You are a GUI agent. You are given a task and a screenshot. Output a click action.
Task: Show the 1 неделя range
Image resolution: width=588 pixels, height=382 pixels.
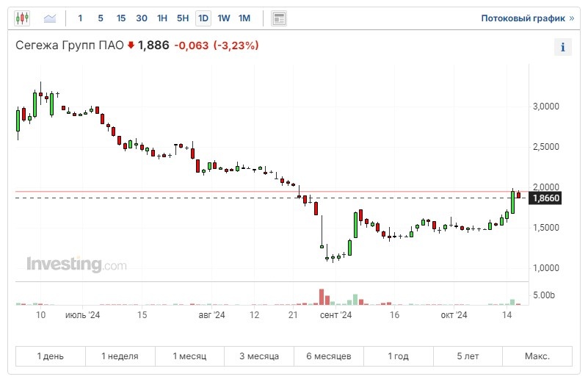click(120, 356)
